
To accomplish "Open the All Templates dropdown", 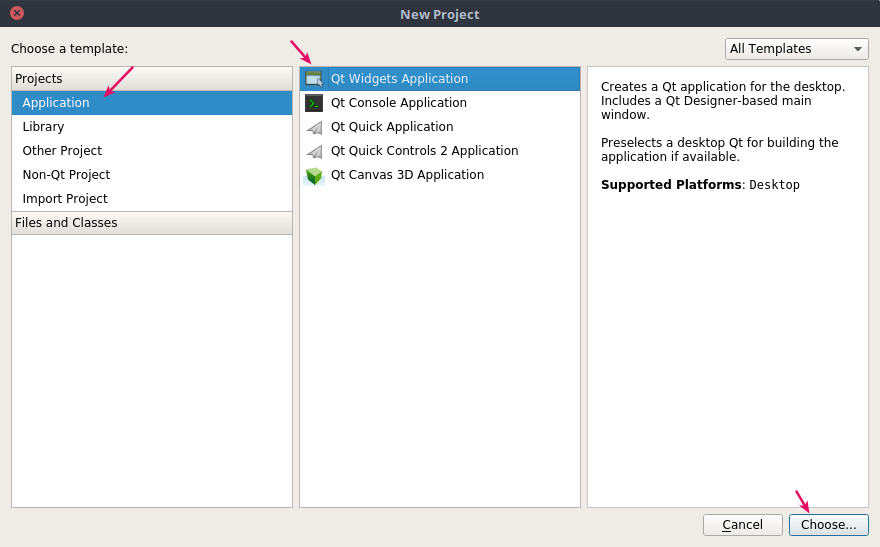I will click(x=796, y=49).
